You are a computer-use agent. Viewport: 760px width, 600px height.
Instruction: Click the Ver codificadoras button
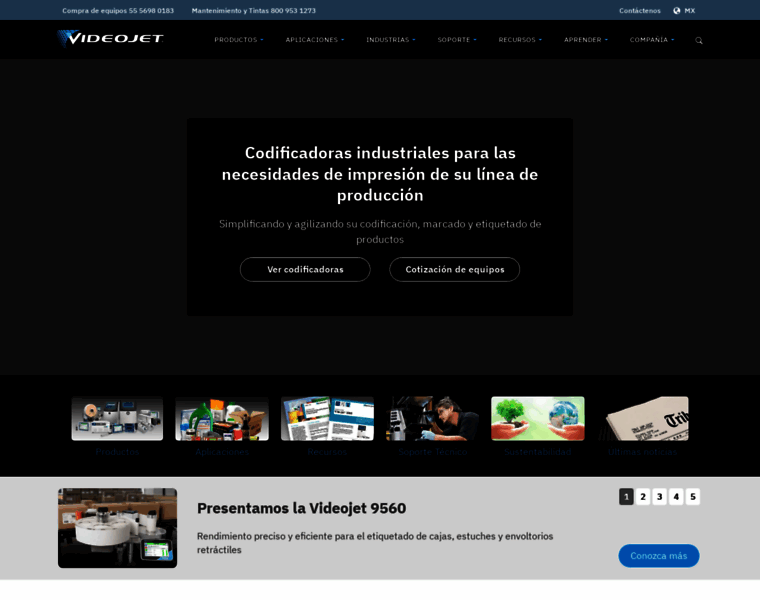(305, 269)
